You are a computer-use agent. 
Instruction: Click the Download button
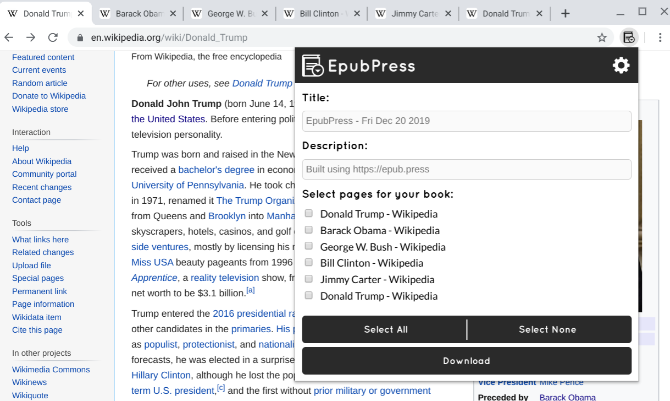point(467,361)
